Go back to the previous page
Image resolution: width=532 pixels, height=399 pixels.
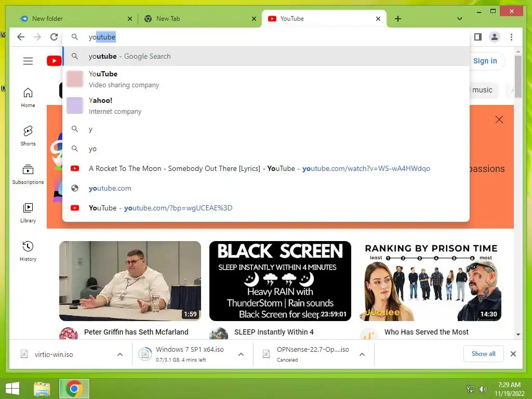pos(21,37)
